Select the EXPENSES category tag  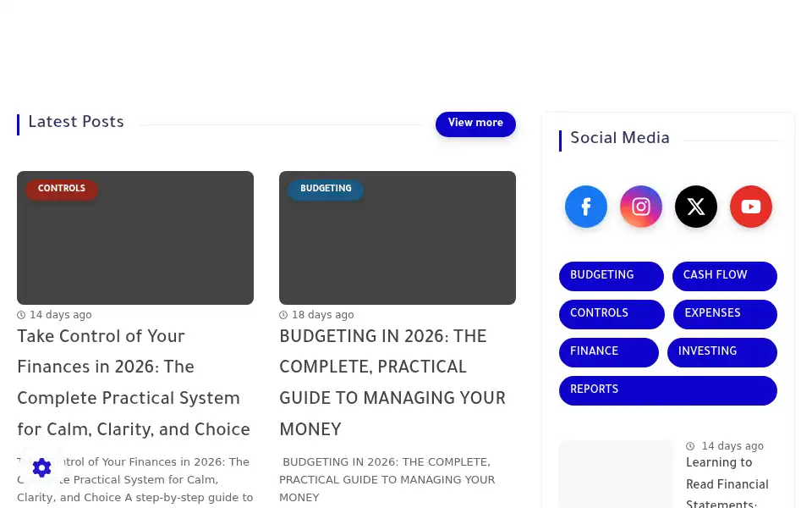(x=725, y=314)
